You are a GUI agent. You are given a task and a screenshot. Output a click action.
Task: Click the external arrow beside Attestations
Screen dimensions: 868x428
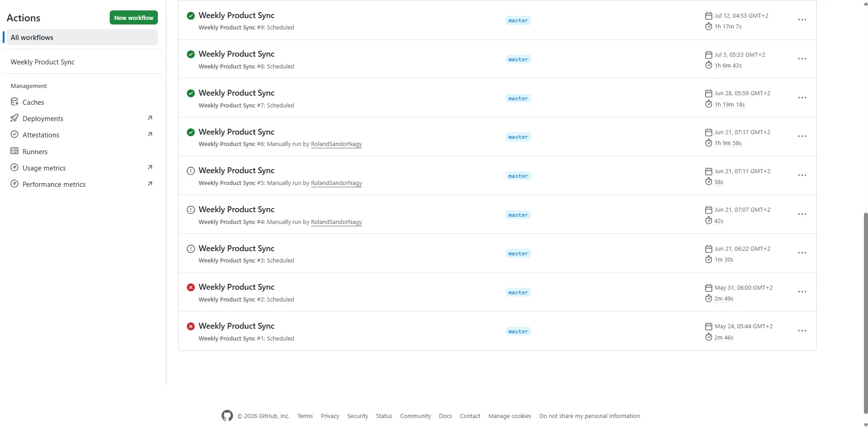(150, 134)
